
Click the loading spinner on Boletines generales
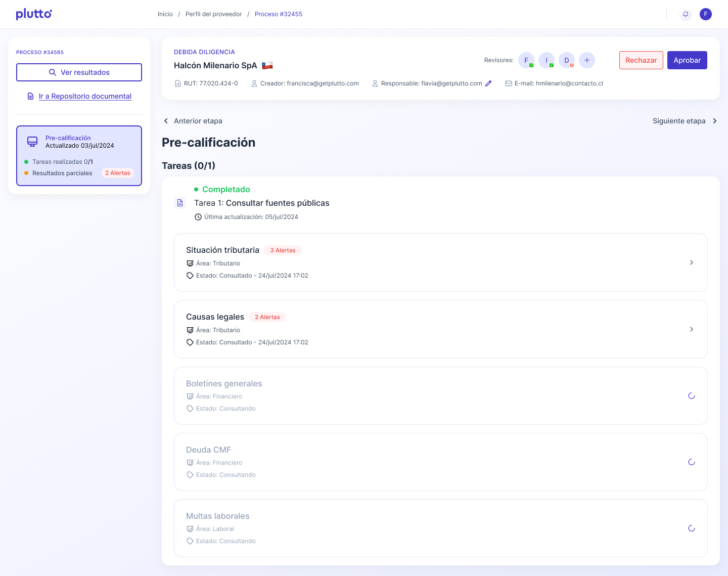692,396
